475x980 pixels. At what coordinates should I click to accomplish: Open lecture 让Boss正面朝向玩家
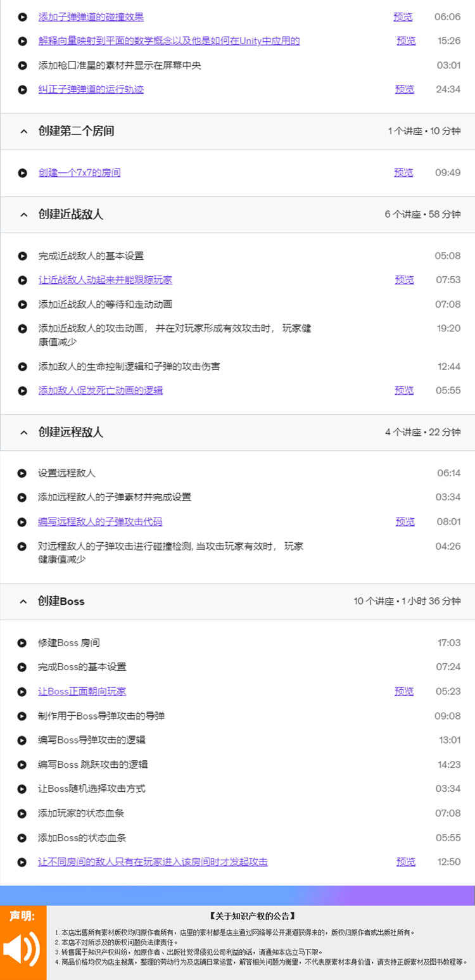point(82,691)
